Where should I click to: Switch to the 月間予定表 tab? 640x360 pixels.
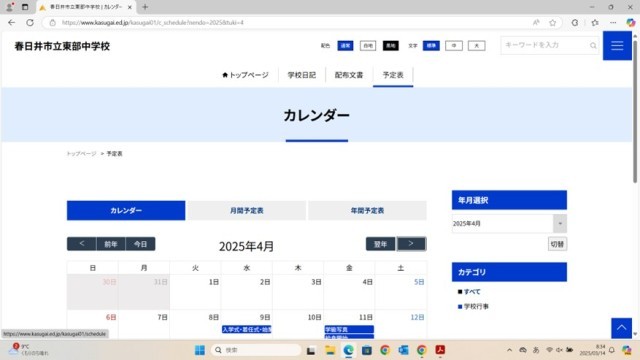247,211
